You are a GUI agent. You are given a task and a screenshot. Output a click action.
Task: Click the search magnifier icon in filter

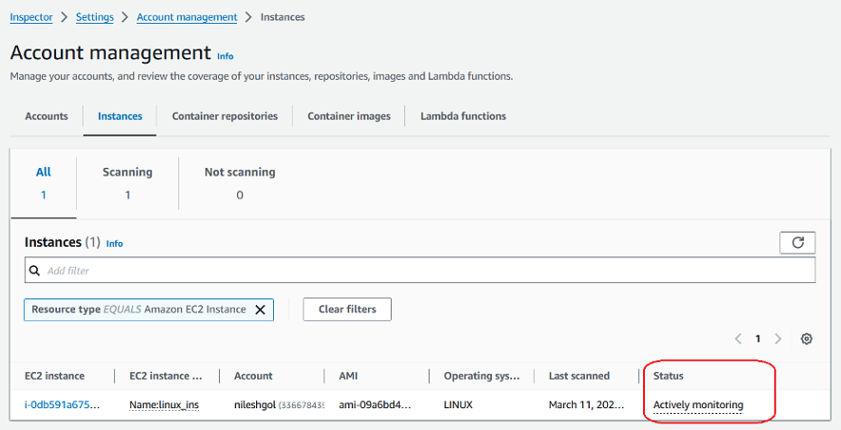(x=35, y=270)
